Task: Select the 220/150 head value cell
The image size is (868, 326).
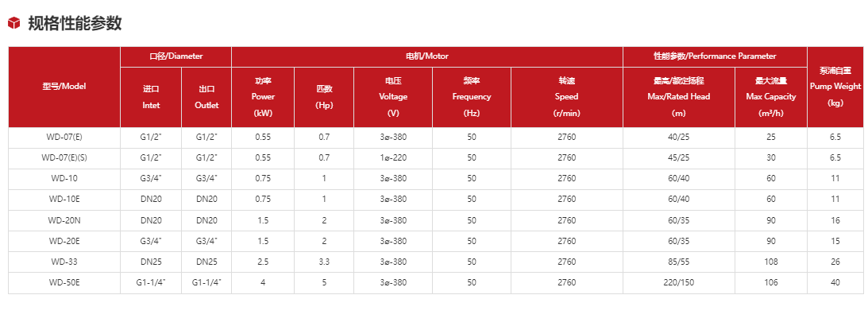Action: pos(678,281)
